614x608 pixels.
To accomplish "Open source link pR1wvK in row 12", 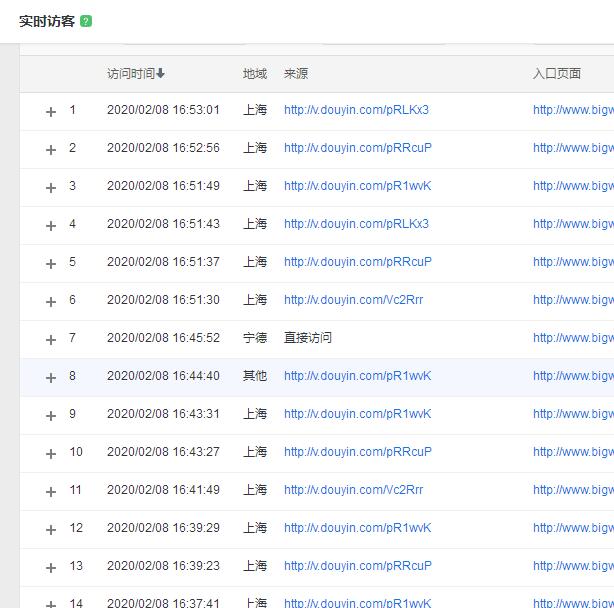I will click(358, 528).
